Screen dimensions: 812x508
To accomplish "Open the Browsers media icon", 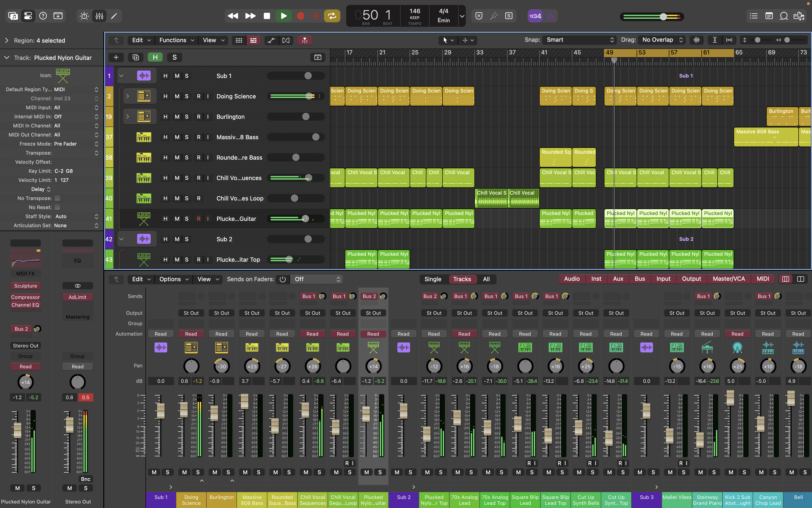I will click(x=799, y=16).
